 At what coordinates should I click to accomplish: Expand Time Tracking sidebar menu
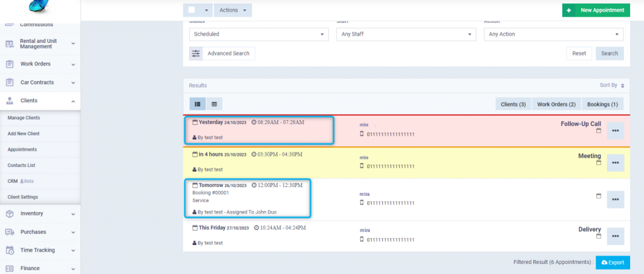click(x=40, y=250)
